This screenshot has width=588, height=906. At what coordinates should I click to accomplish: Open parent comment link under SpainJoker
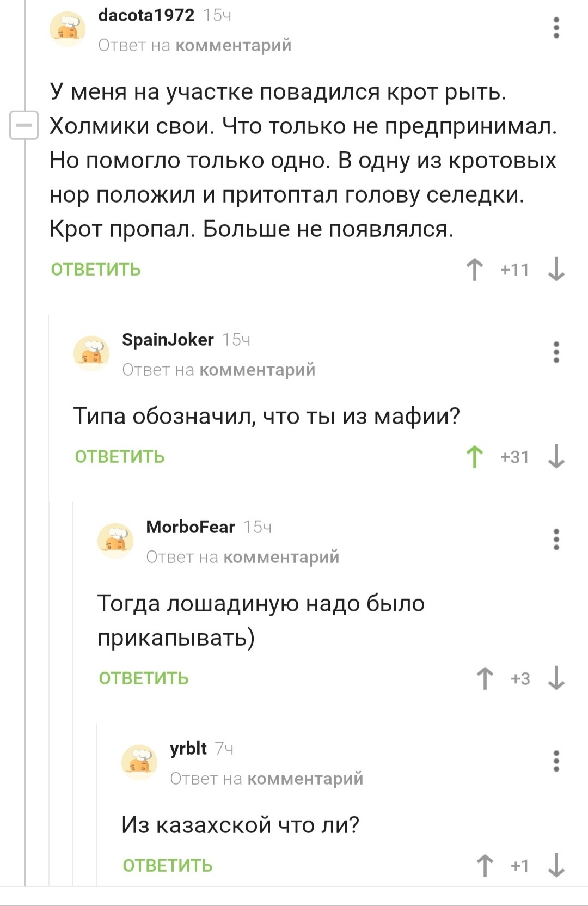click(x=257, y=370)
